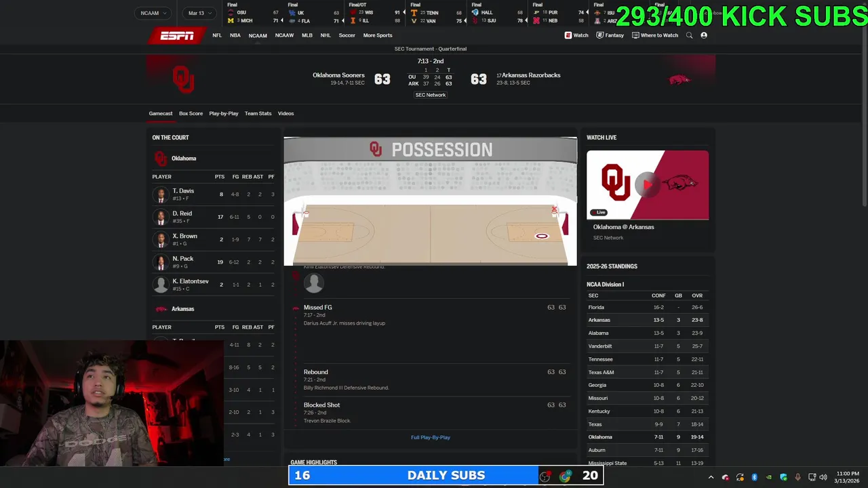
Task: Open the user profile icon
Action: (704, 35)
